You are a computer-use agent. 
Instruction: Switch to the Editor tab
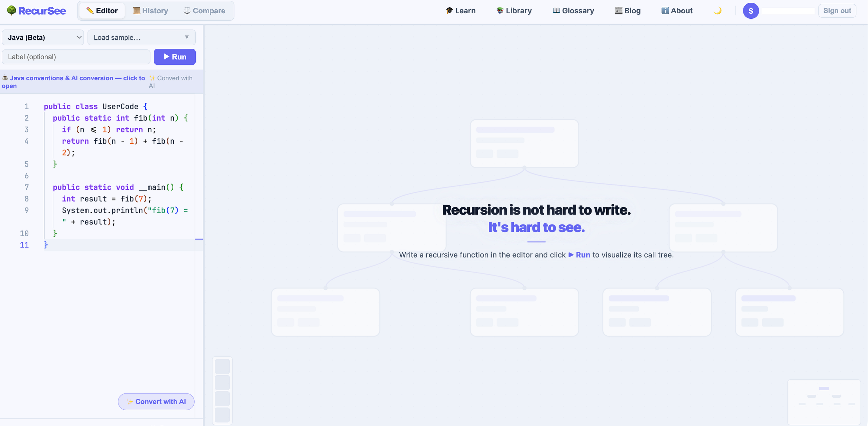[102, 11]
